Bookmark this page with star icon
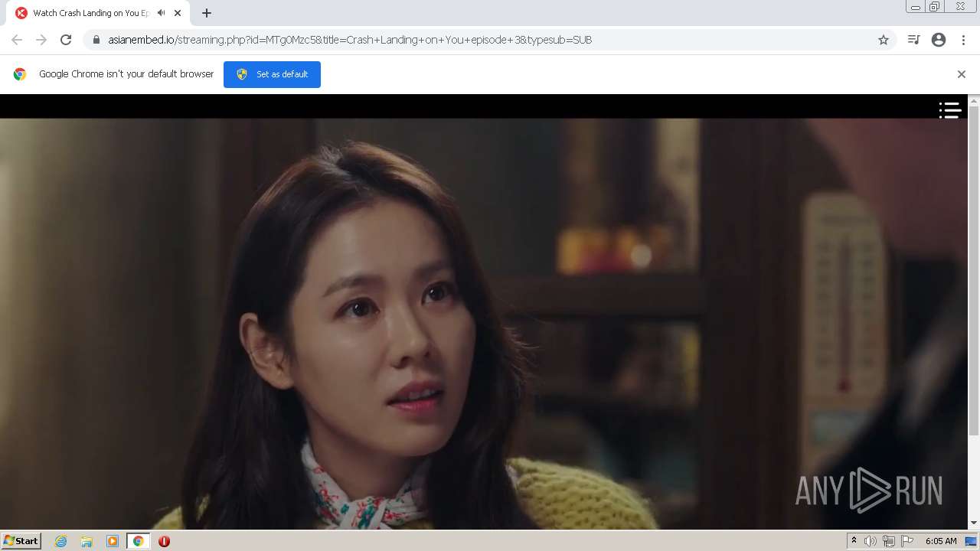Viewport: 980px width, 551px height. click(884, 40)
